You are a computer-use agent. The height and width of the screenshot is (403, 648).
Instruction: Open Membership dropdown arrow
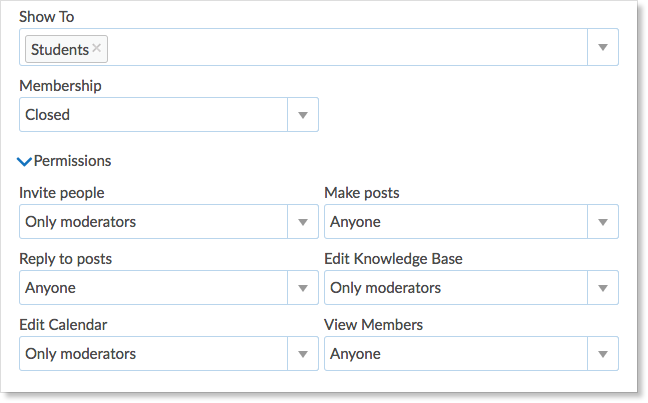302,115
